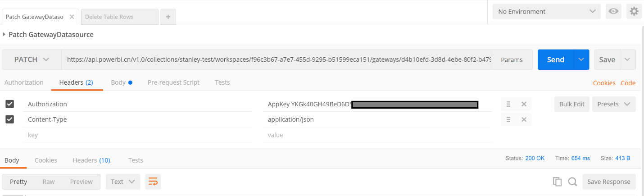Copy response to clipboard icon
The image size is (644, 196).
point(557,182)
